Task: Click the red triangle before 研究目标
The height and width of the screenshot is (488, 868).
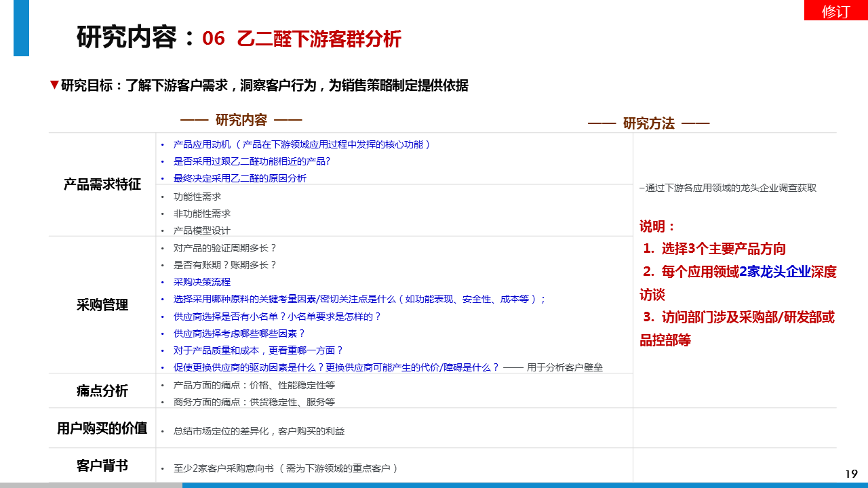Action: pos(54,85)
